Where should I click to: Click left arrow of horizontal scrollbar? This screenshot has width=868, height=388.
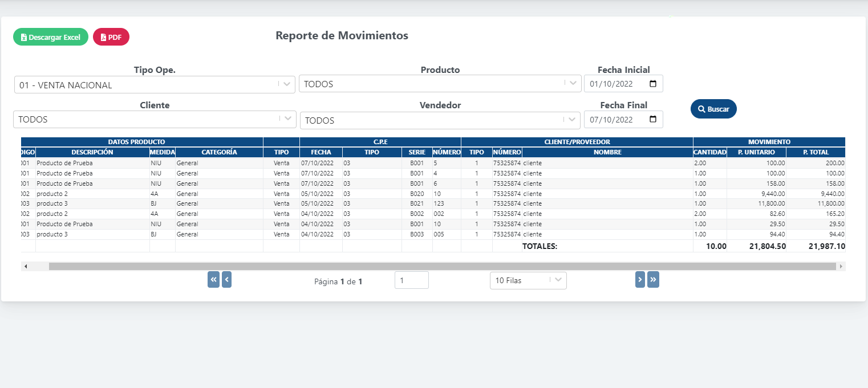[26, 266]
